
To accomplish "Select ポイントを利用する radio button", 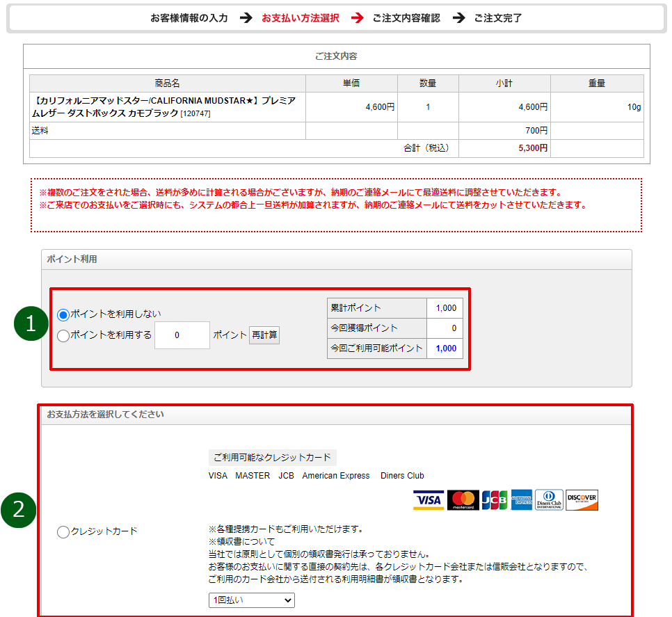I will click(63, 335).
